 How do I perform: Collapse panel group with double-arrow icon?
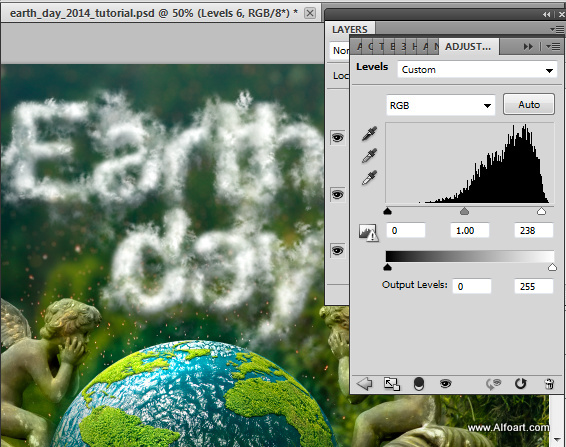pyautogui.click(x=547, y=14)
